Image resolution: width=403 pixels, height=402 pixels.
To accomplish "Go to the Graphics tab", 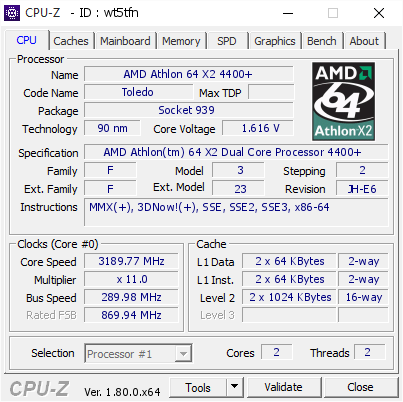I will (x=275, y=41).
